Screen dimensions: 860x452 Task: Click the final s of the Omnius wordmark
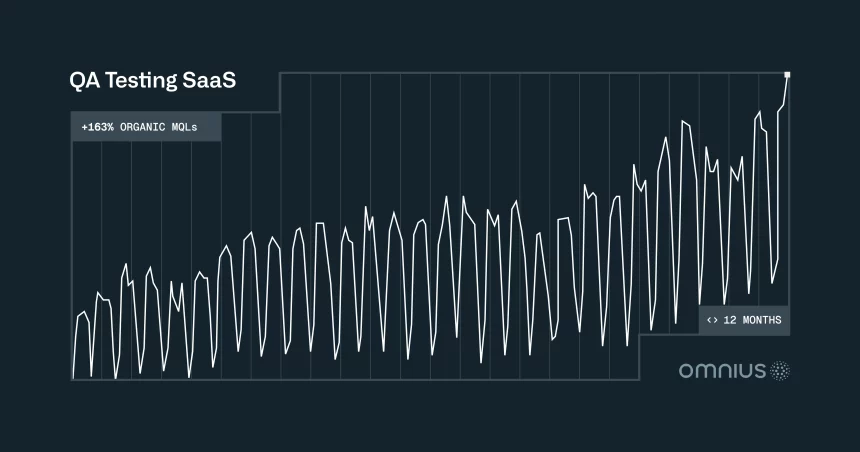tap(760, 373)
